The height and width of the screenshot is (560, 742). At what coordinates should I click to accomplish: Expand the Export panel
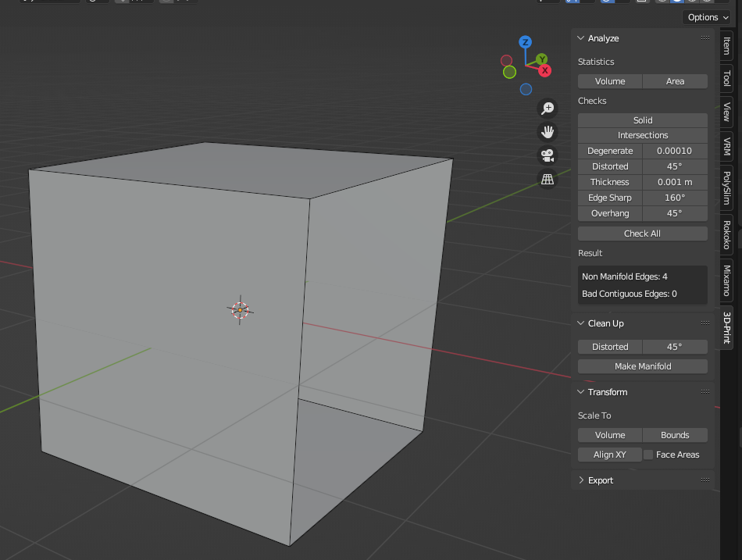[580, 480]
